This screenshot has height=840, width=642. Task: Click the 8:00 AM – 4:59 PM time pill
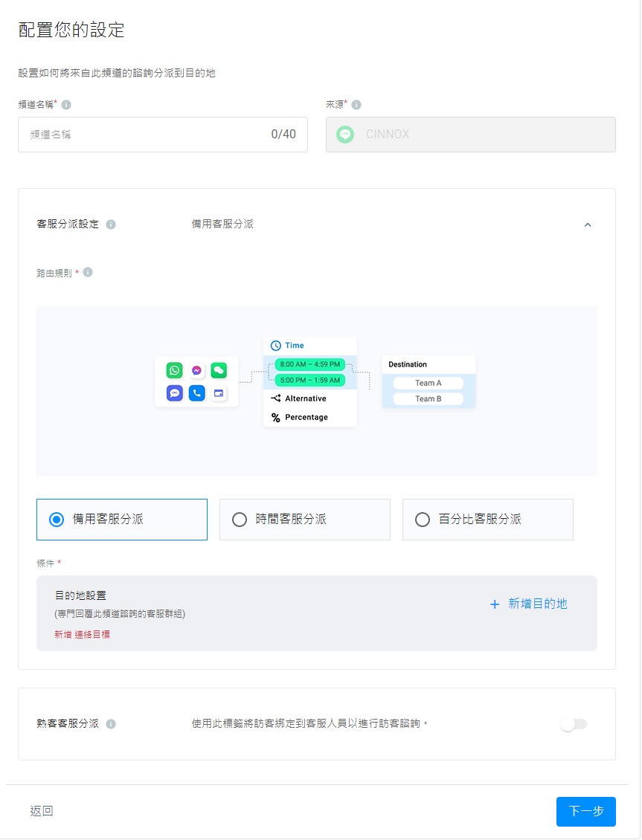click(x=309, y=364)
